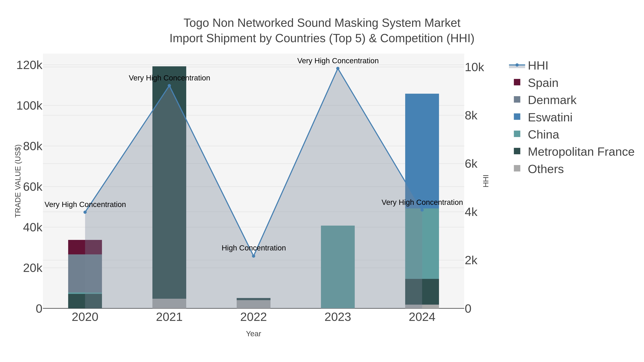Toggle the Eswatini legend entry

(543, 117)
